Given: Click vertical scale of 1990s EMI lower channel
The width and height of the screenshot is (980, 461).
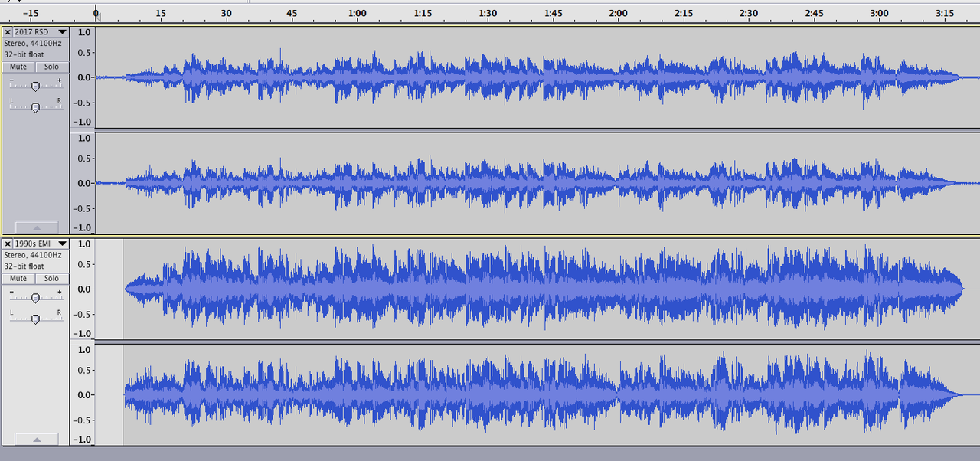Looking at the screenshot, I should [83, 394].
